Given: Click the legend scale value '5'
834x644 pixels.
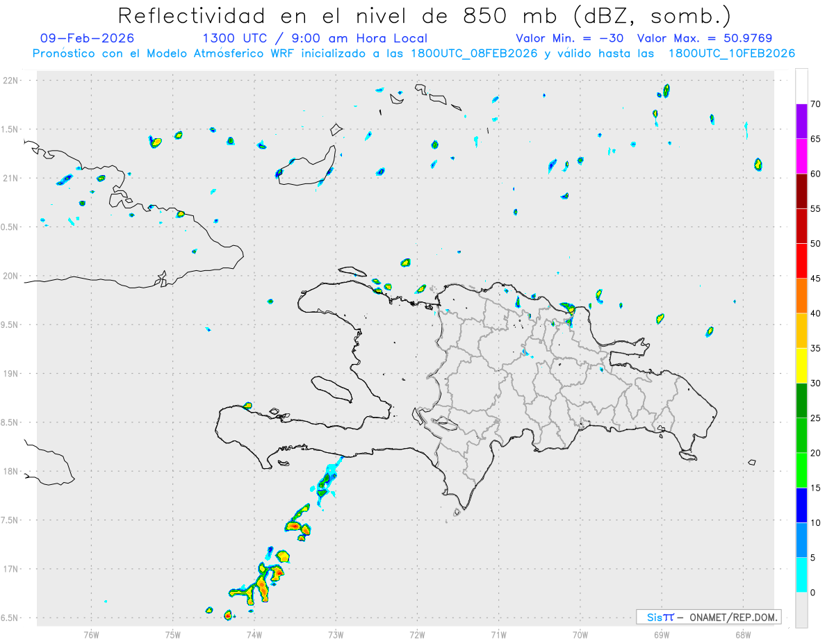Looking at the screenshot, I should (x=812, y=558).
